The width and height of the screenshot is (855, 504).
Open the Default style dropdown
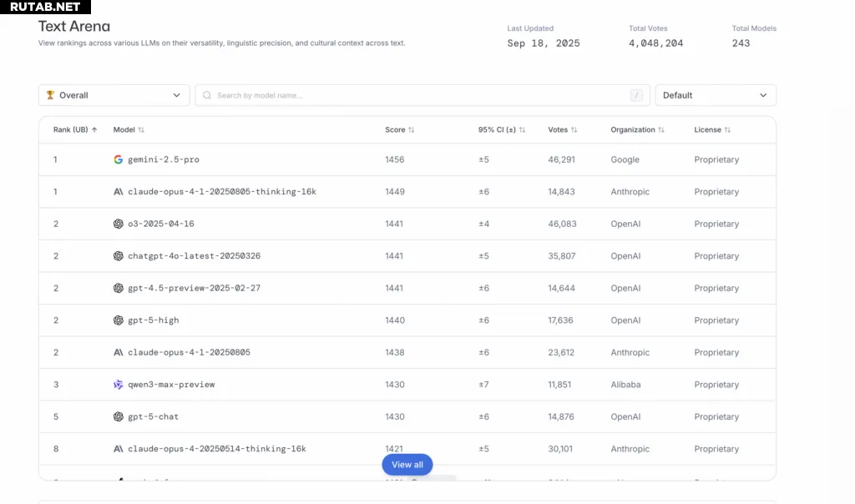click(716, 95)
